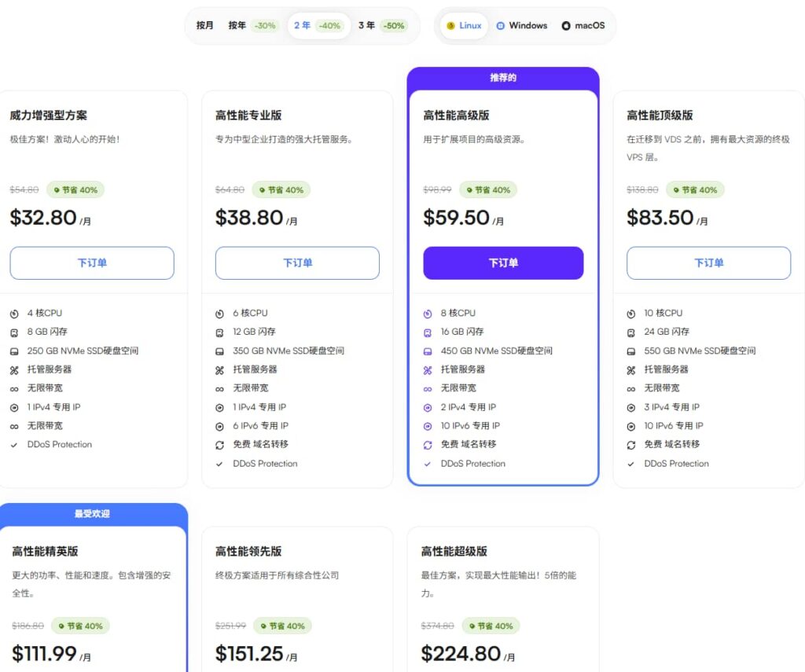This screenshot has width=805, height=672.
Task: Switch operating system to Windows
Action: pos(522,25)
